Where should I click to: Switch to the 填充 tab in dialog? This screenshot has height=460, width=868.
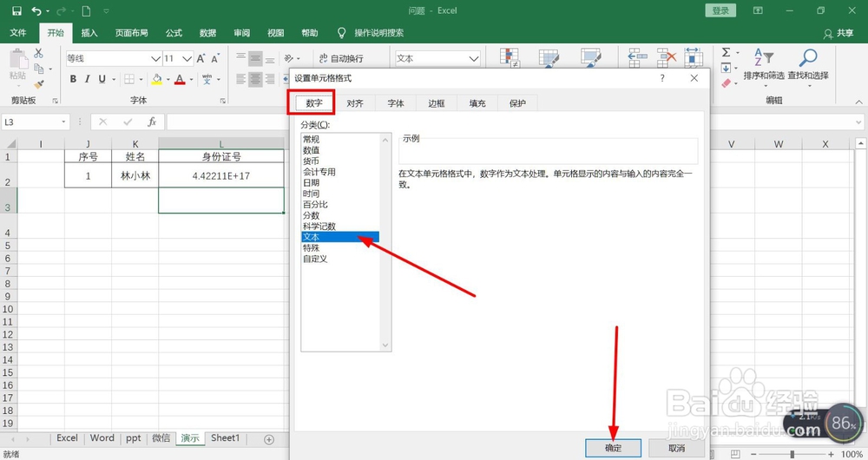(477, 103)
